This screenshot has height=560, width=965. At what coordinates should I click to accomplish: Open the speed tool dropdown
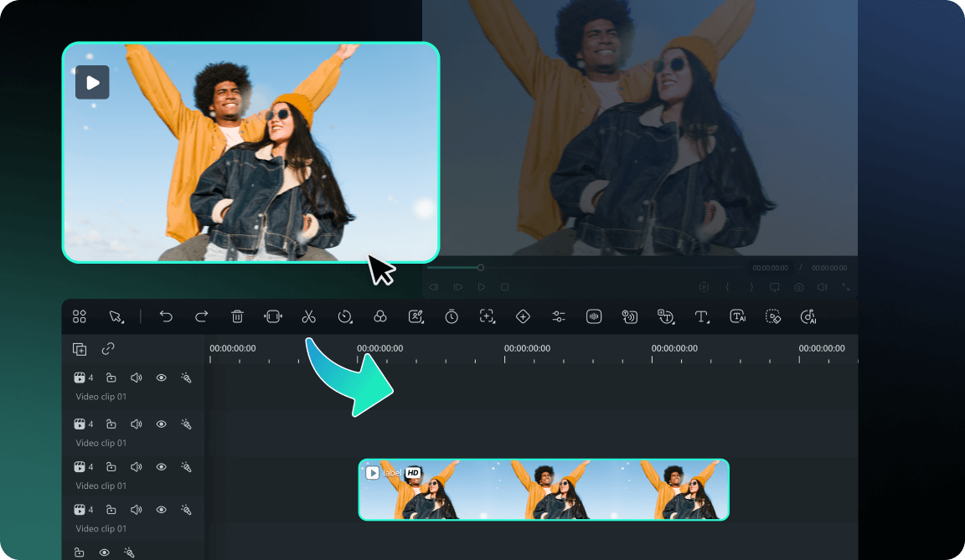[x=344, y=316]
